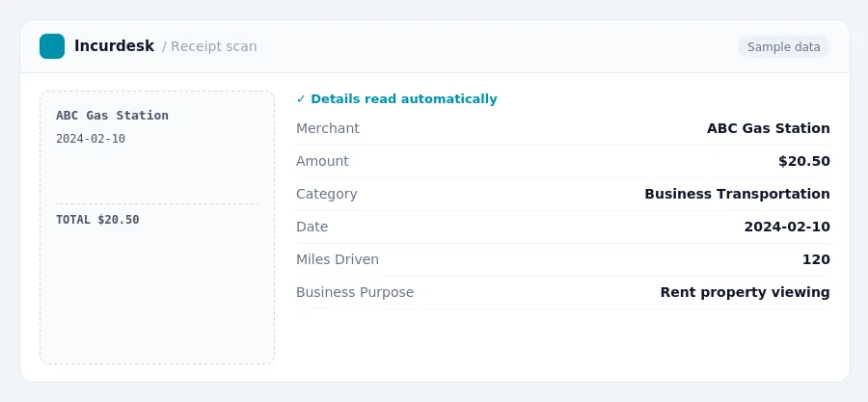Click the Details read automatically status
This screenshot has width=868, height=402.
tap(403, 99)
